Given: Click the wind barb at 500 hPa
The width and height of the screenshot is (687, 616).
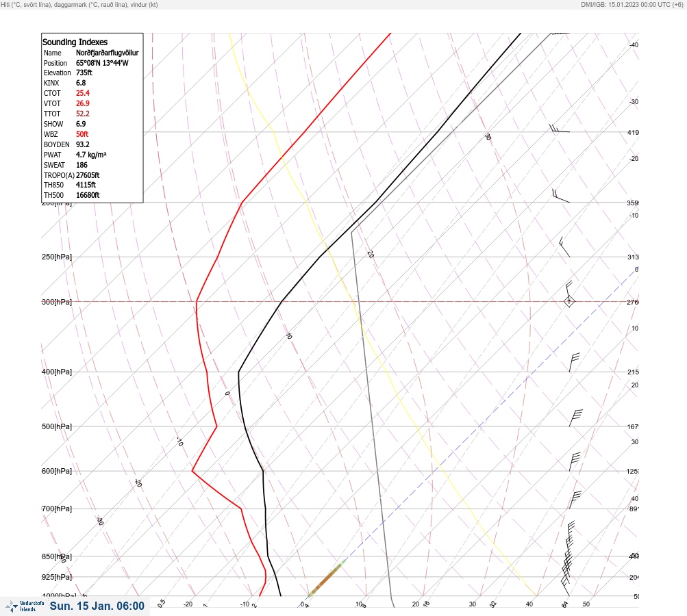Looking at the screenshot, I should (576, 418).
